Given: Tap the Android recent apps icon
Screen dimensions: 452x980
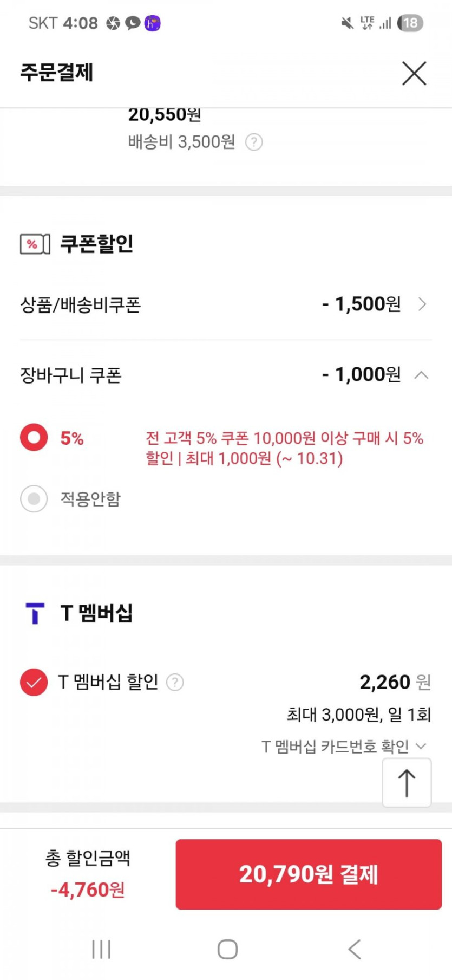Looking at the screenshot, I should pos(101,949).
